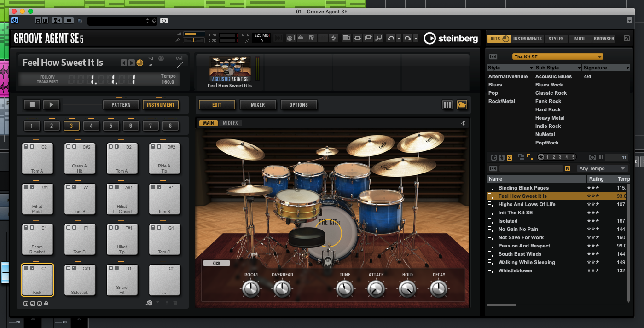Viewport: 644px width, 328px height.
Task: Open the Sub Style column dropdown
Action: pos(579,68)
